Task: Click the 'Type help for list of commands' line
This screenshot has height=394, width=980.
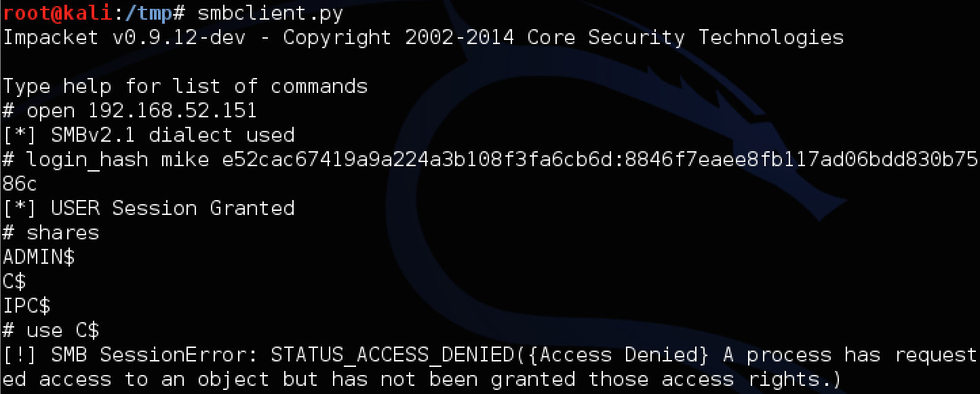Action: click(x=185, y=86)
